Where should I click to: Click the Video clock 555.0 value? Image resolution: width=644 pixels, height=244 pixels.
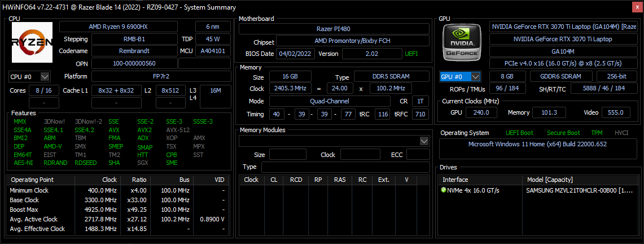coord(616,112)
